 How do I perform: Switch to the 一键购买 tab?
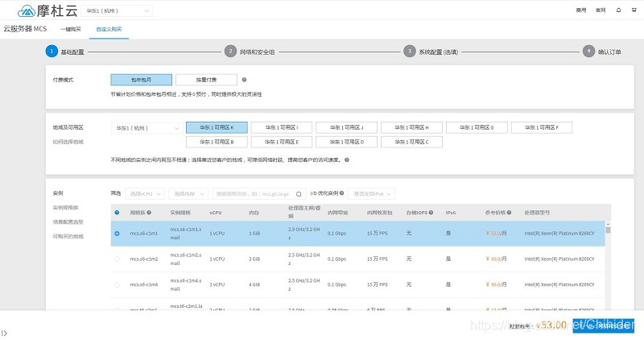click(x=71, y=29)
